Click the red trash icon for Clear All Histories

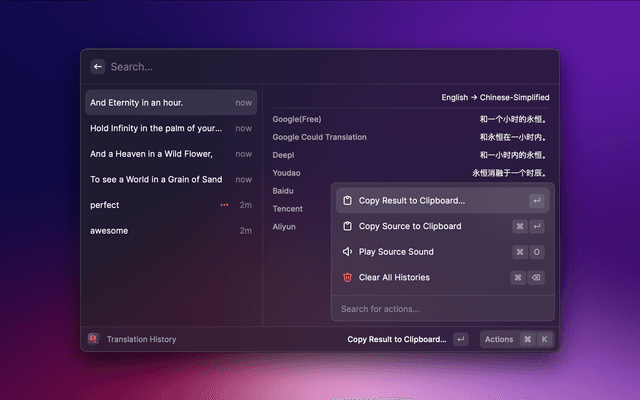[x=347, y=278]
